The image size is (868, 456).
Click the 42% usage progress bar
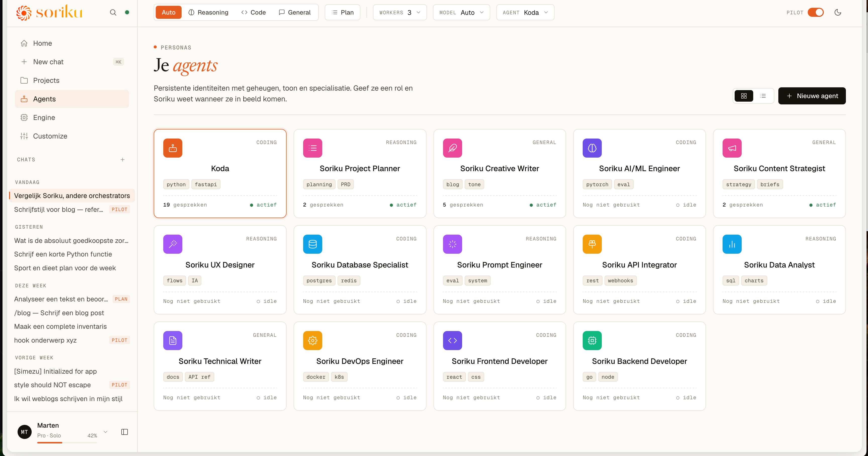[67, 442]
